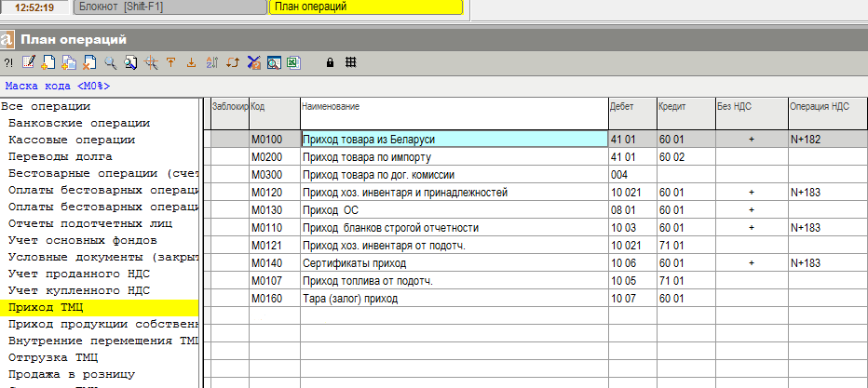The image size is (868, 388).
Task: Click the 'Операция НДС' column header
Action: click(x=828, y=114)
